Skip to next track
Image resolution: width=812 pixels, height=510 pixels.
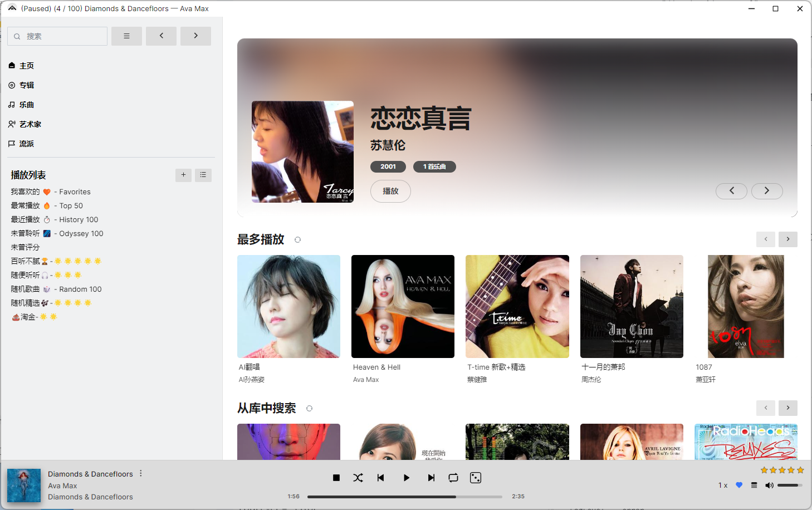tap(431, 478)
